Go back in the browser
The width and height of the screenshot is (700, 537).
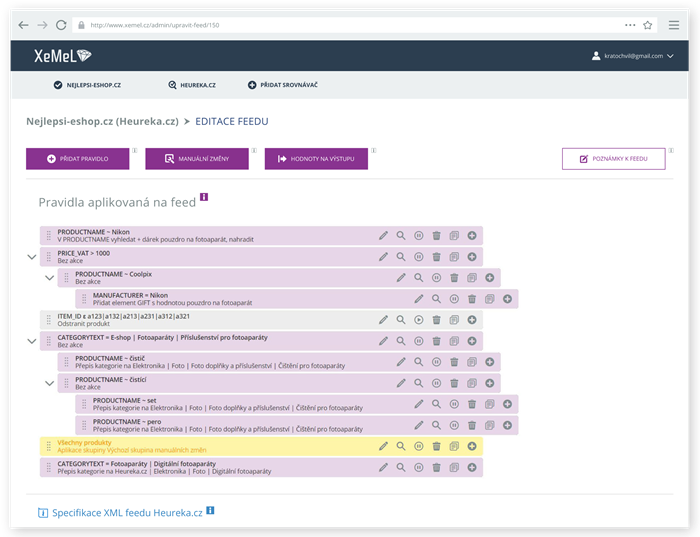[23, 25]
